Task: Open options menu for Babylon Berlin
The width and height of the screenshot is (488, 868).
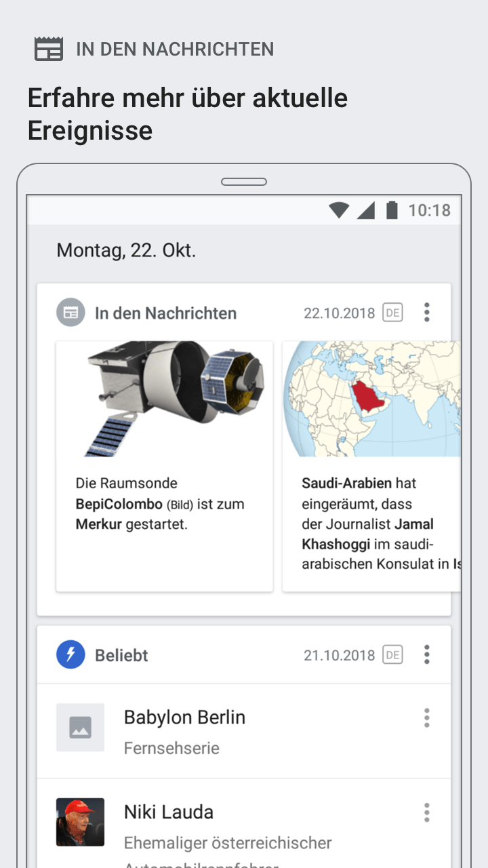Action: 426,717
